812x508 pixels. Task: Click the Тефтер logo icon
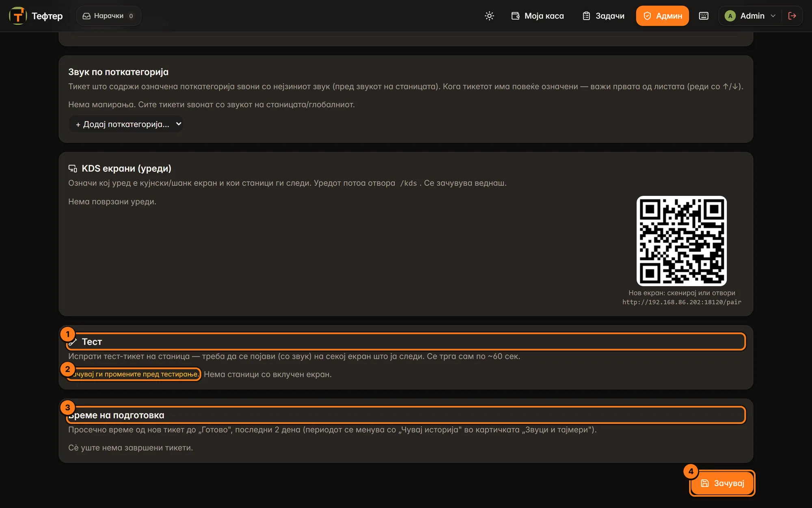coord(18,16)
